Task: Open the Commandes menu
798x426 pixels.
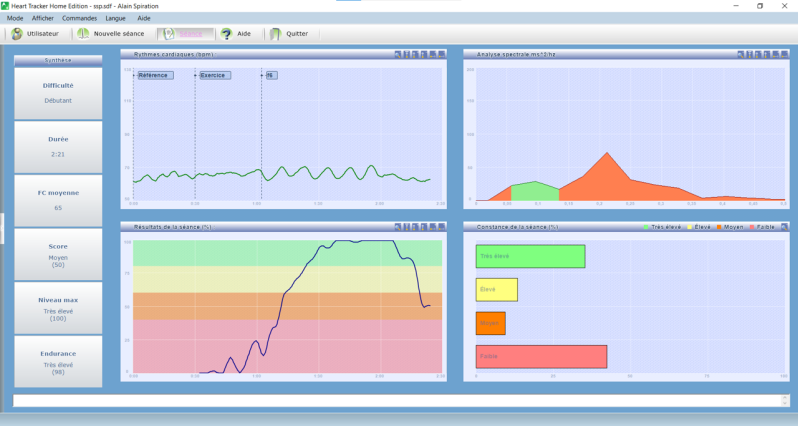Action: point(79,18)
